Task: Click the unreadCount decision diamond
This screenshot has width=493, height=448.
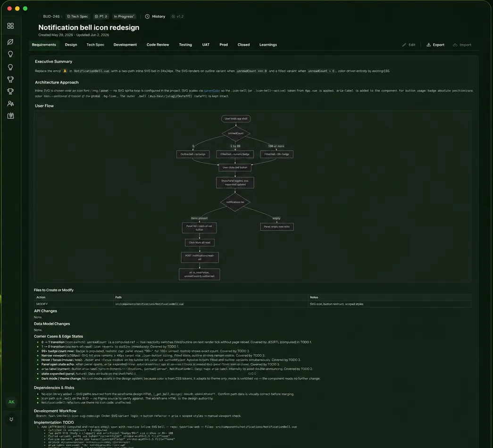Action: tap(236, 133)
